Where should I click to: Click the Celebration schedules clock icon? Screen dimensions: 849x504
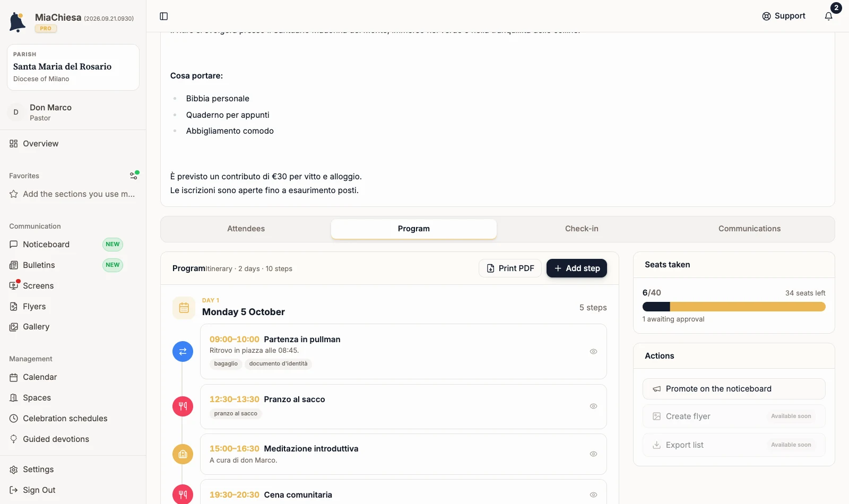[x=14, y=419]
